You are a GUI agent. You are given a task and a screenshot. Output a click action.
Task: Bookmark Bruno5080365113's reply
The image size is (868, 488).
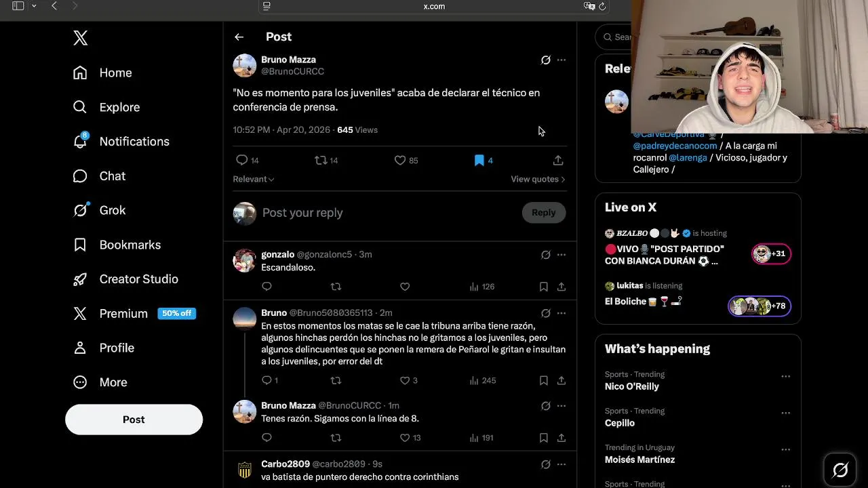point(543,380)
